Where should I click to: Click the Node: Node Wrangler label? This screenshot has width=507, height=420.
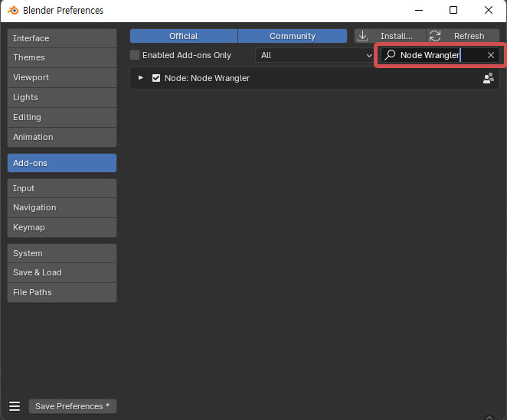tap(207, 78)
